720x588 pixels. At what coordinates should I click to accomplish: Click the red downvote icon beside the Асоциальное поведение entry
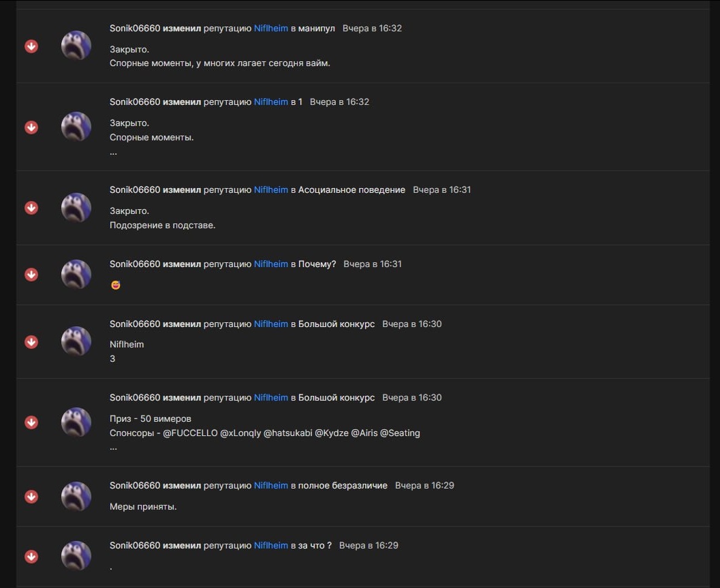click(x=31, y=208)
